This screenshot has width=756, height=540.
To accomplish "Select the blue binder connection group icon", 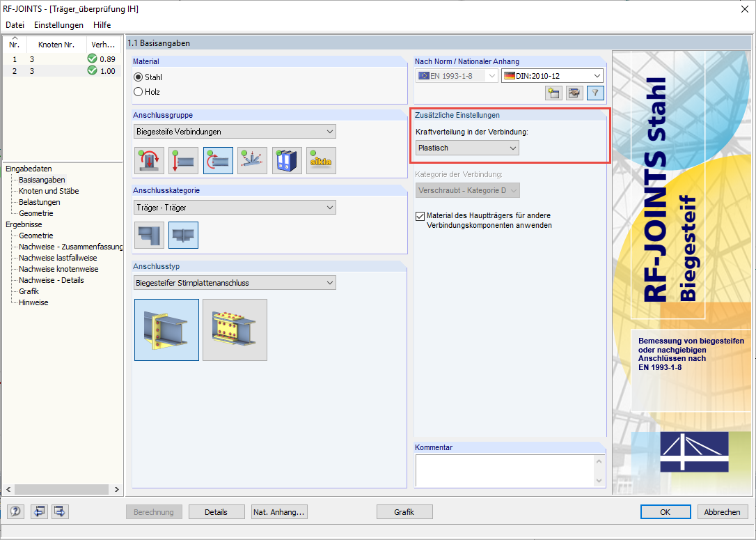I will [287, 161].
